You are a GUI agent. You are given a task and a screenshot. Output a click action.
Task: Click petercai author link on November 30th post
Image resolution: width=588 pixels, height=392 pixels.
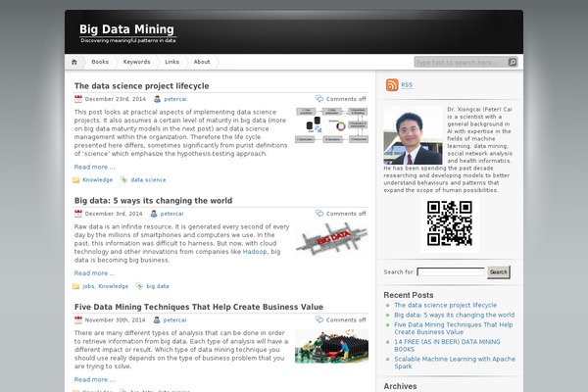[x=174, y=320]
